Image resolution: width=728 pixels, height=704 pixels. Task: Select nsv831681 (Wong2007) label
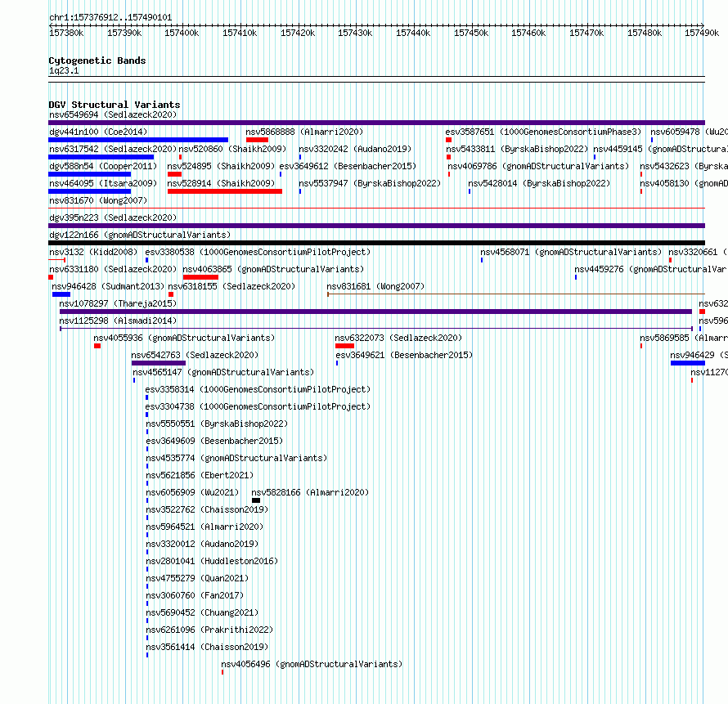tap(375, 286)
